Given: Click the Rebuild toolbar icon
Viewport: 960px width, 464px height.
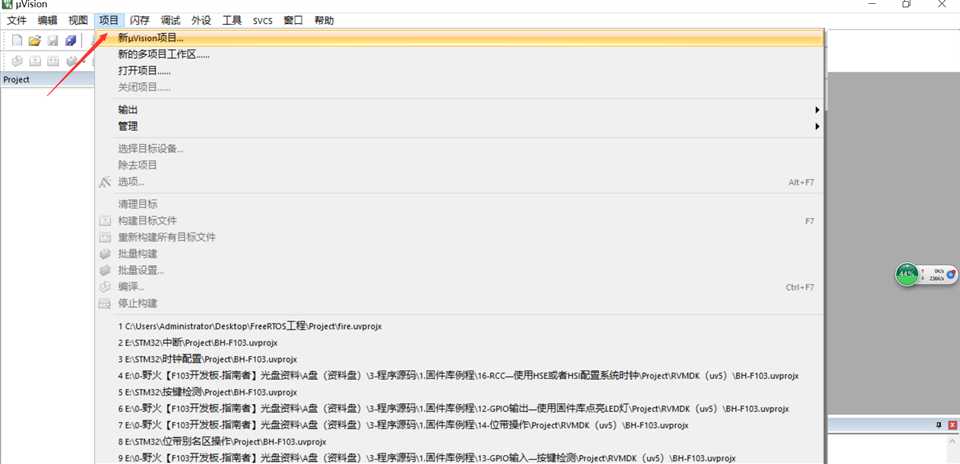Looking at the screenshot, I should point(53,61).
